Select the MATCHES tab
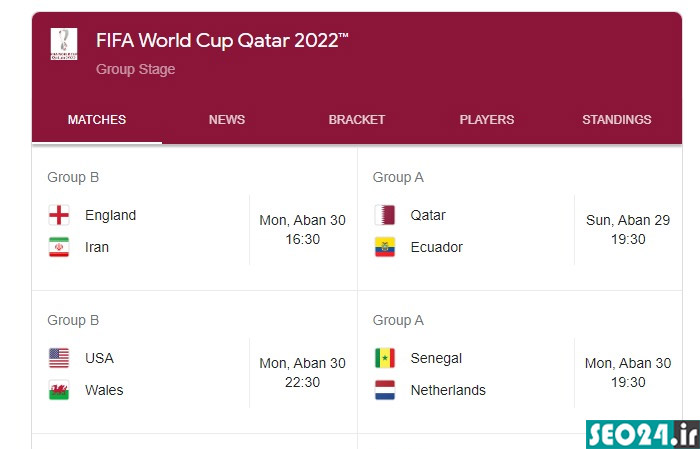700x449 pixels. [97, 120]
